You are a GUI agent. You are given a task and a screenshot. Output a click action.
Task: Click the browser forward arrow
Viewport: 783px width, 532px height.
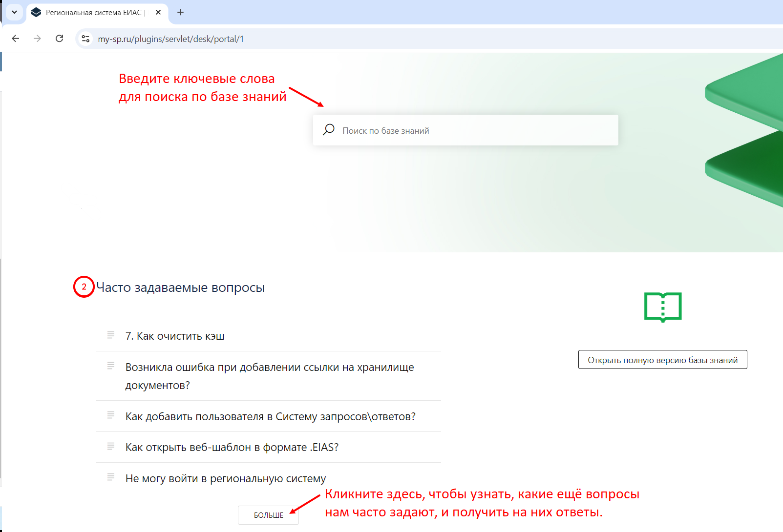(x=38, y=39)
